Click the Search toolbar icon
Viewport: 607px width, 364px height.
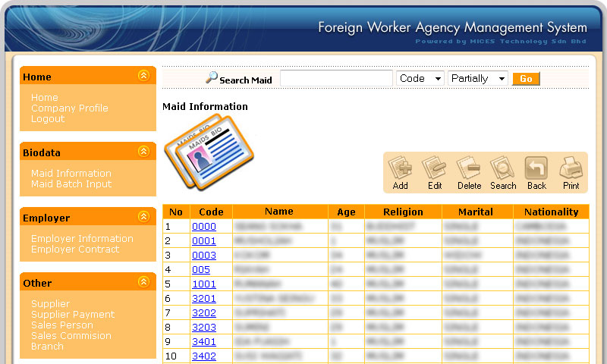502,168
